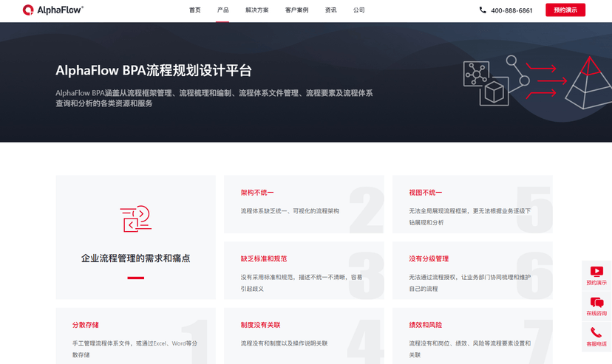Select the 缺乏标准和规范 card title
612x364 pixels.
pos(263,258)
